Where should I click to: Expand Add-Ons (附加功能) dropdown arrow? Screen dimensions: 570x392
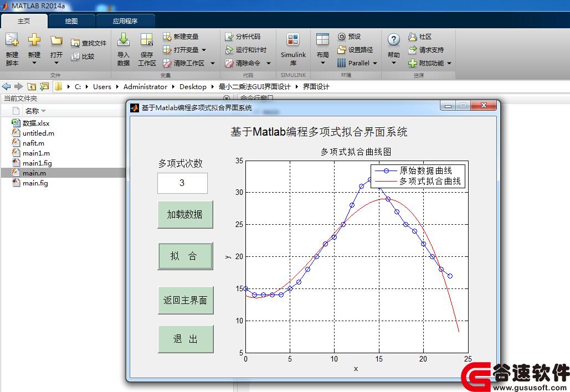[x=449, y=63]
